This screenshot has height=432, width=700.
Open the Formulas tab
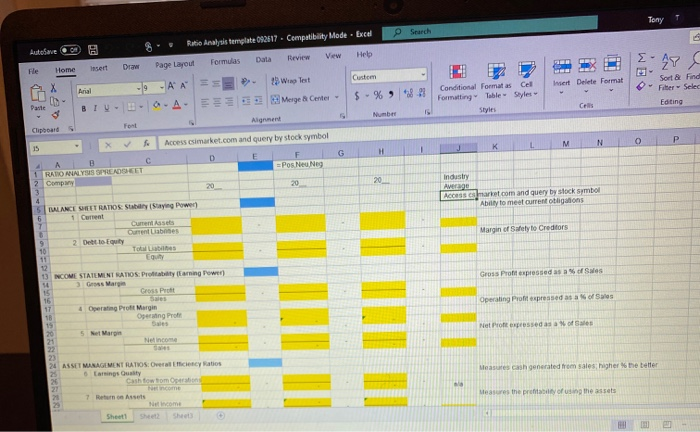(225, 62)
